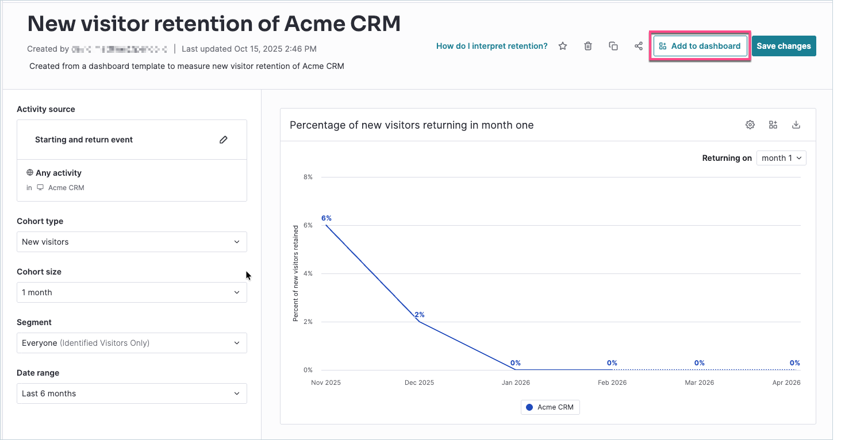Screen dimensions: 868x440
Task: Click the 0% data label for Mar 2026
Action: (x=700, y=363)
